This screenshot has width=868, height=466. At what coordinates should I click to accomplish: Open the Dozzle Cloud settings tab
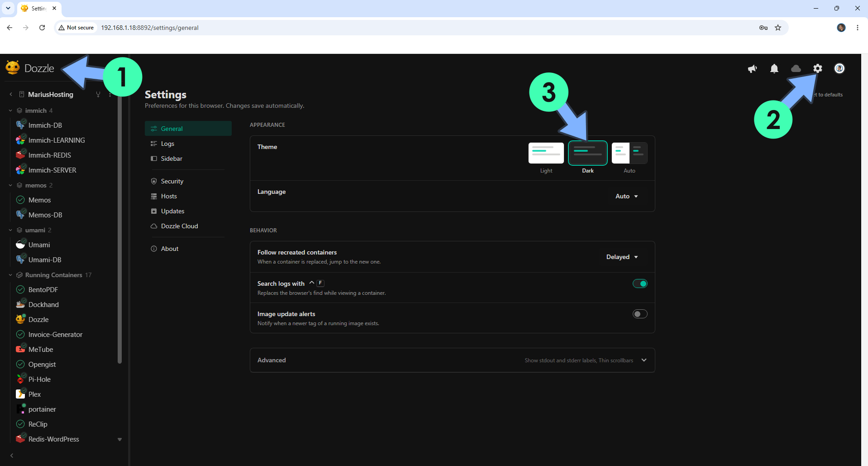coord(188,226)
